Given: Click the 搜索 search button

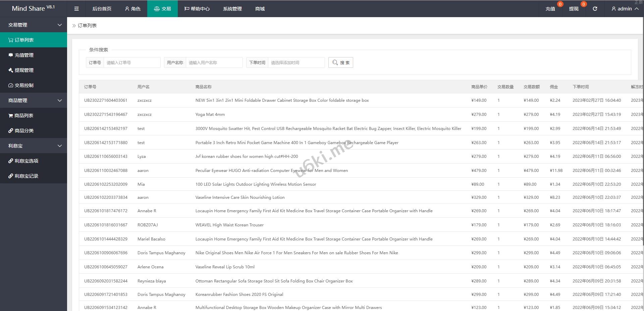Looking at the screenshot, I should click(x=340, y=62).
